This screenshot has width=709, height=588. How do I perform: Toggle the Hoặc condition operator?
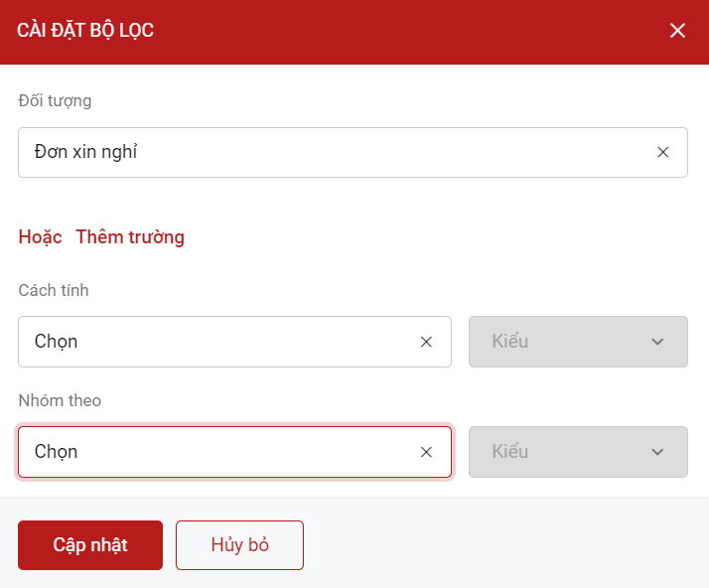40,236
